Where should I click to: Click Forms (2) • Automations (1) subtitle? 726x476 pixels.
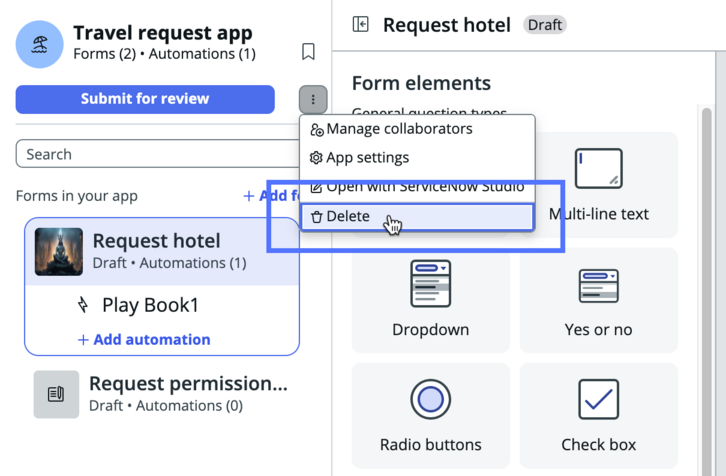click(x=164, y=54)
